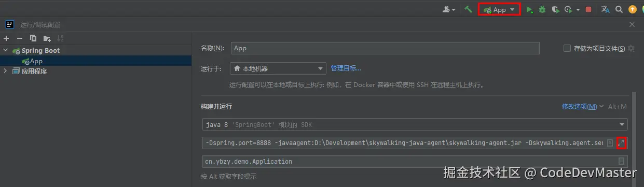Add new configuration with plus icon

point(6,38)
